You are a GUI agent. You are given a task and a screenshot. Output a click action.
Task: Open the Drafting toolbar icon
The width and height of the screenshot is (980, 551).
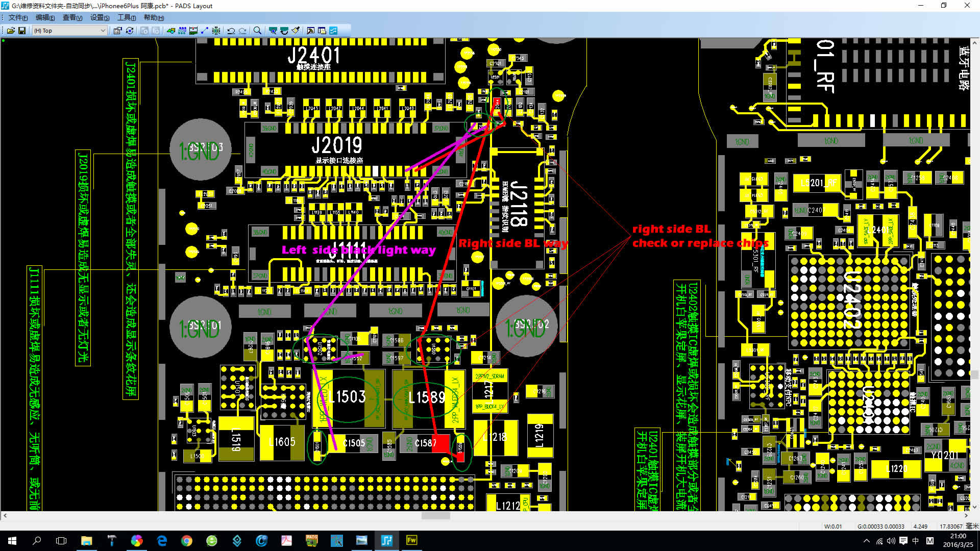pos(170,31)
